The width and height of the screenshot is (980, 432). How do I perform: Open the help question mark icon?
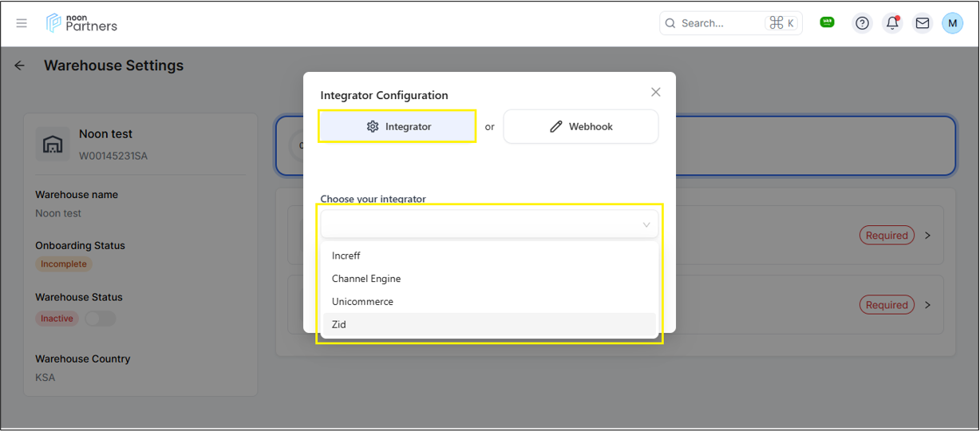(862, 23)
